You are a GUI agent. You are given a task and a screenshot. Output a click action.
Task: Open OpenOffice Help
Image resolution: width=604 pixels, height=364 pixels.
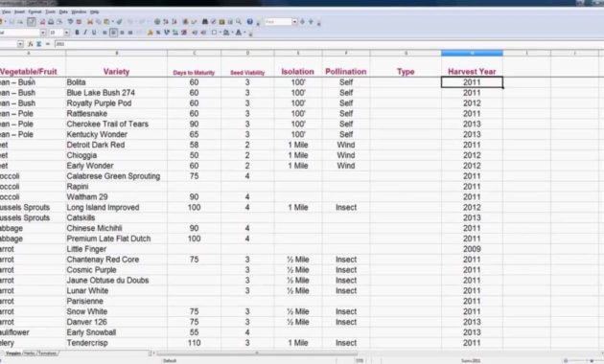click(249, 22)
